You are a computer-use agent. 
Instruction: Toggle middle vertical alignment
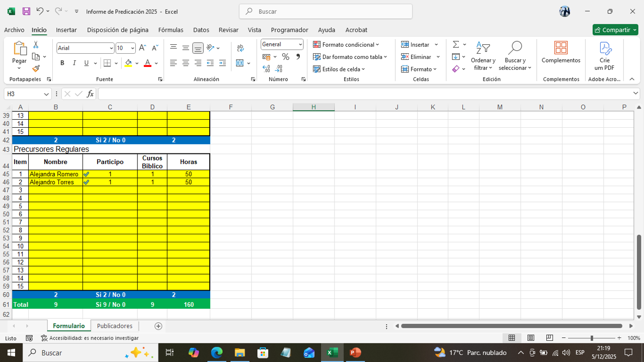[x=186, y=48]
